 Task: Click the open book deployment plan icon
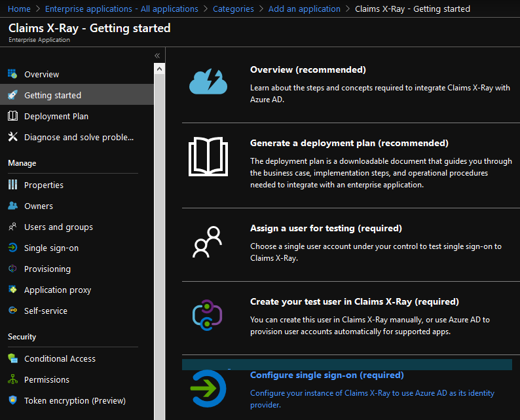pos(208,157)
